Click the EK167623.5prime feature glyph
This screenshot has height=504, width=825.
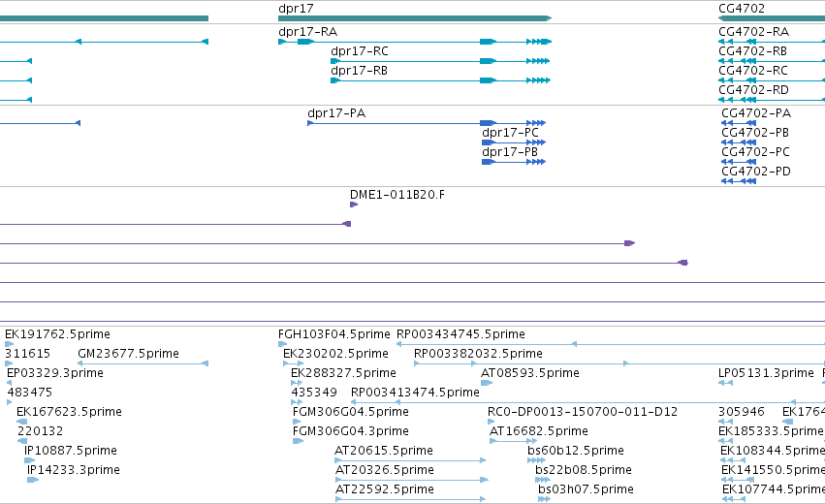coord(21,422)
